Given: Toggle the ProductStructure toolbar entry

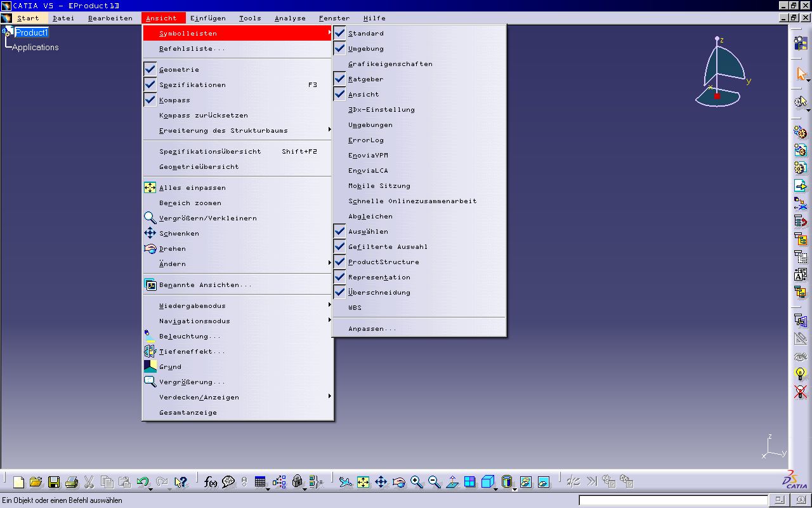Looking at the screenshot, I should coord(419,262).
